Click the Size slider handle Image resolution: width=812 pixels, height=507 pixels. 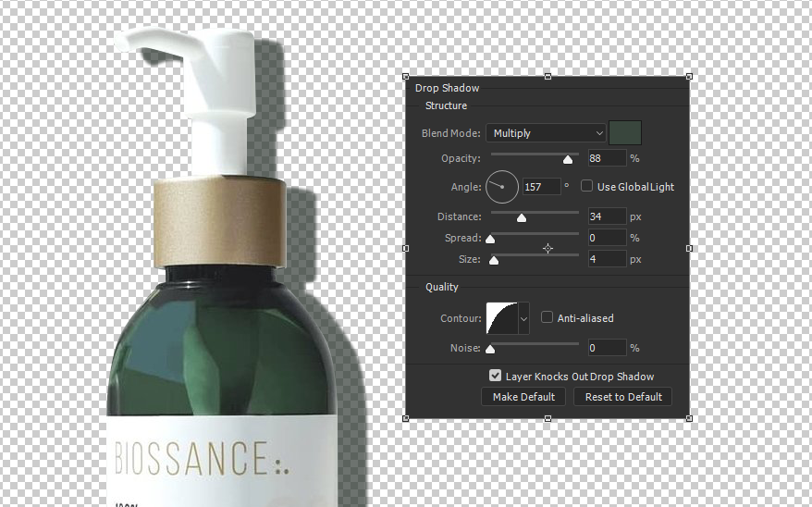(x=494, y=261)
